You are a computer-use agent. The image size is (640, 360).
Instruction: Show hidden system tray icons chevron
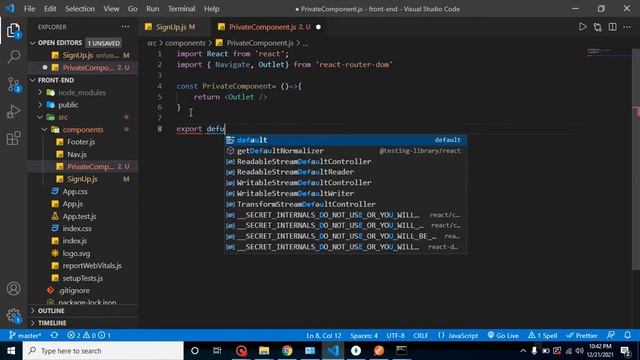[x=523, y=351]
